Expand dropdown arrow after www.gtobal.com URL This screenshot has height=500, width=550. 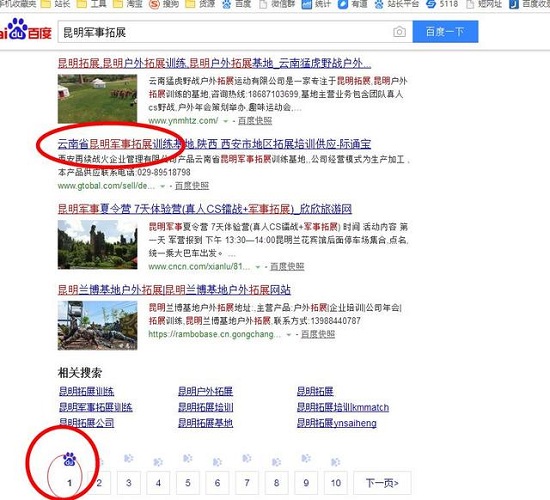tap(162, 186)
